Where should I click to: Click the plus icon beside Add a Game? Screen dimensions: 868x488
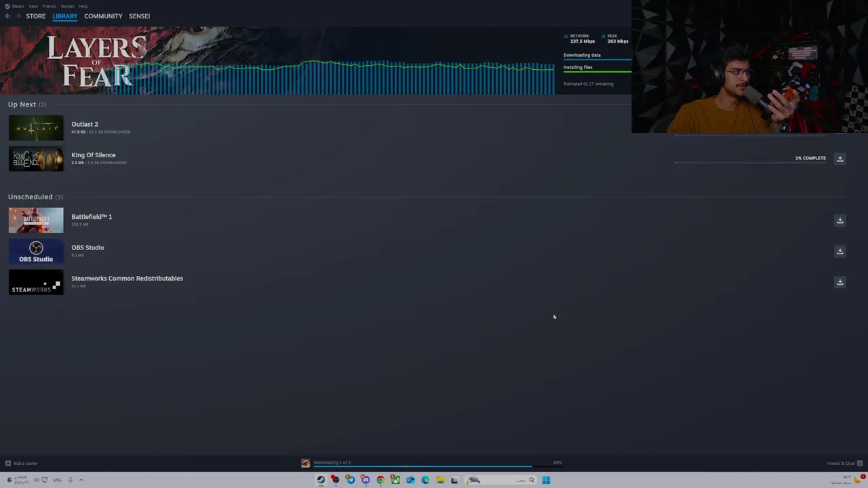[x=8, y=464]
